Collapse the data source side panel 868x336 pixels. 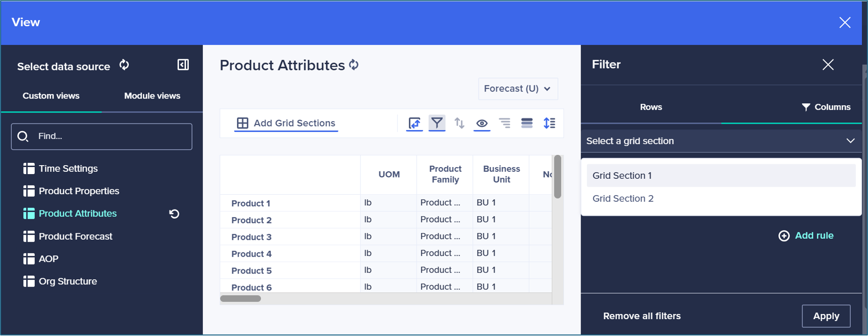183,65
